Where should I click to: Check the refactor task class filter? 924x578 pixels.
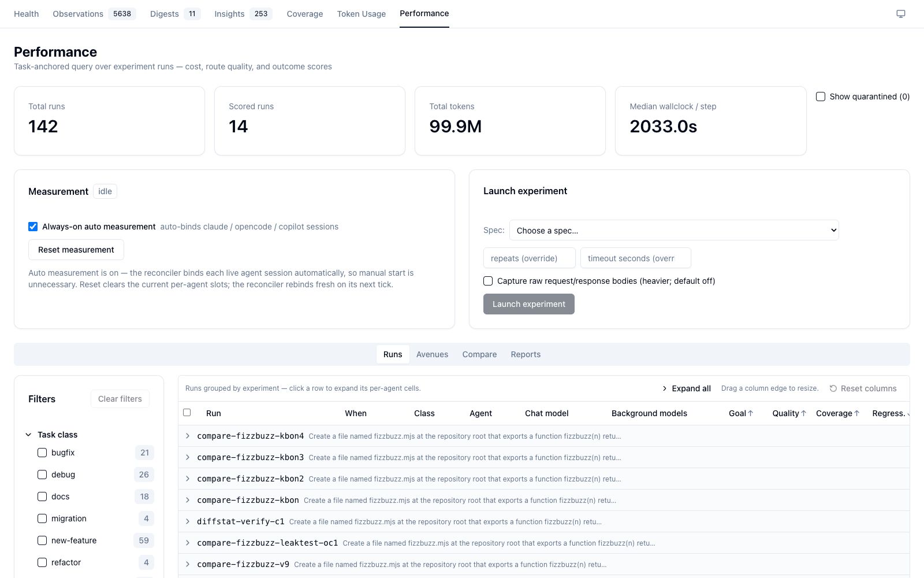(42, 562)
